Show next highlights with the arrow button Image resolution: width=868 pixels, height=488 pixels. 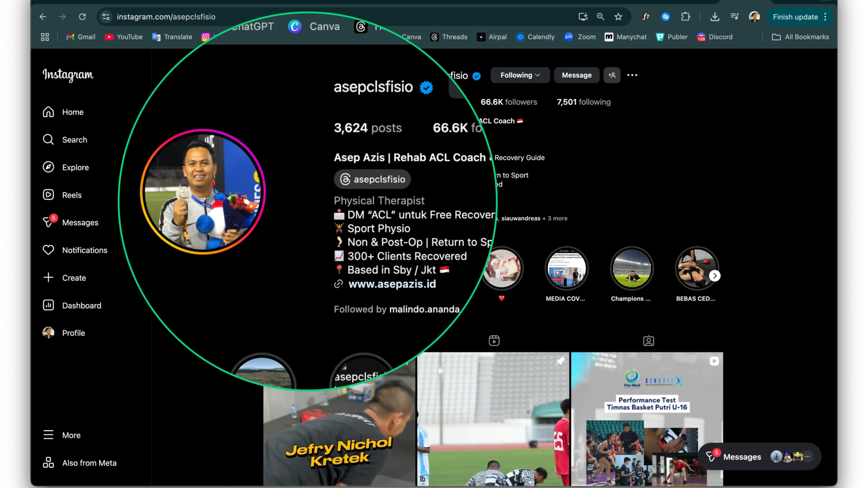point(715,276)
